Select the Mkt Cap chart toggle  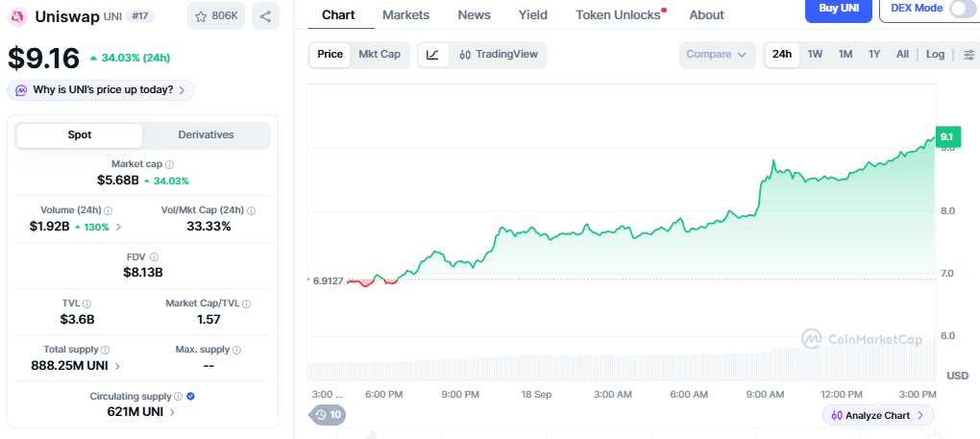tap(380, 55)
